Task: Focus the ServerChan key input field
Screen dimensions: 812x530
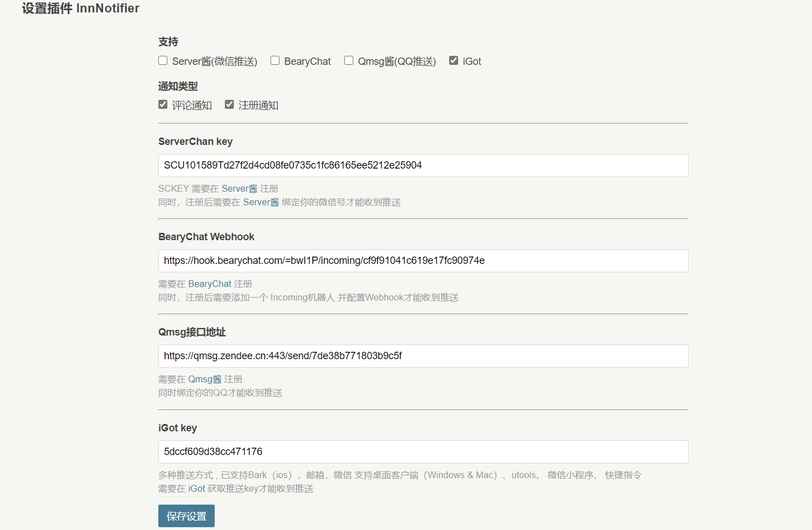Action: pyautogui.click(x=423, y=165)
